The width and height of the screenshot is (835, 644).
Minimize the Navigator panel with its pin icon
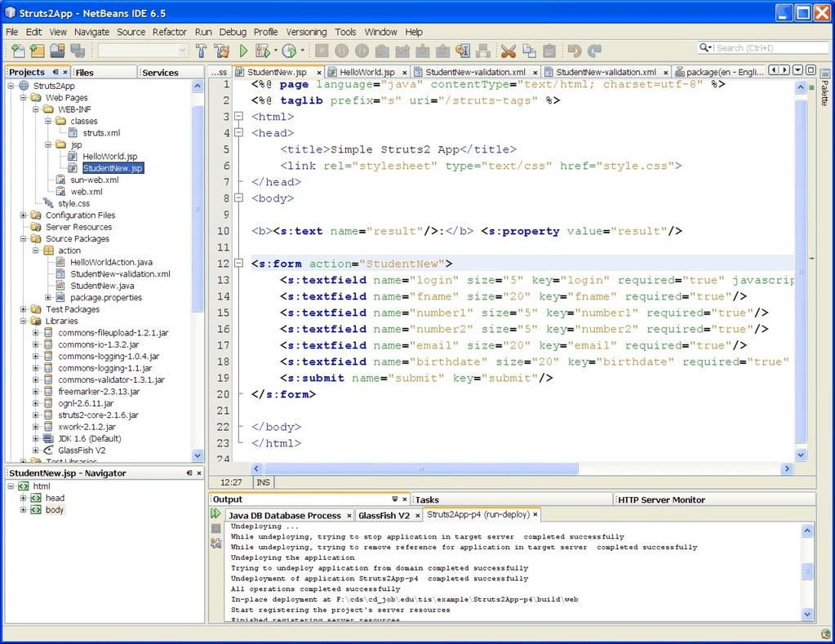[x=189, y=473]
